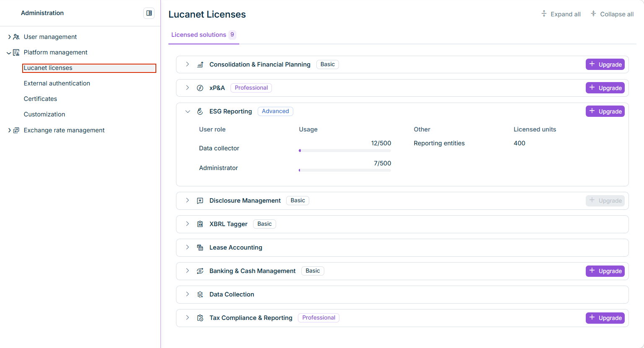The height and width of the screenshot is (348, 644).
Task: Click the Administrator usage progress bar
Action: [345, 170]
